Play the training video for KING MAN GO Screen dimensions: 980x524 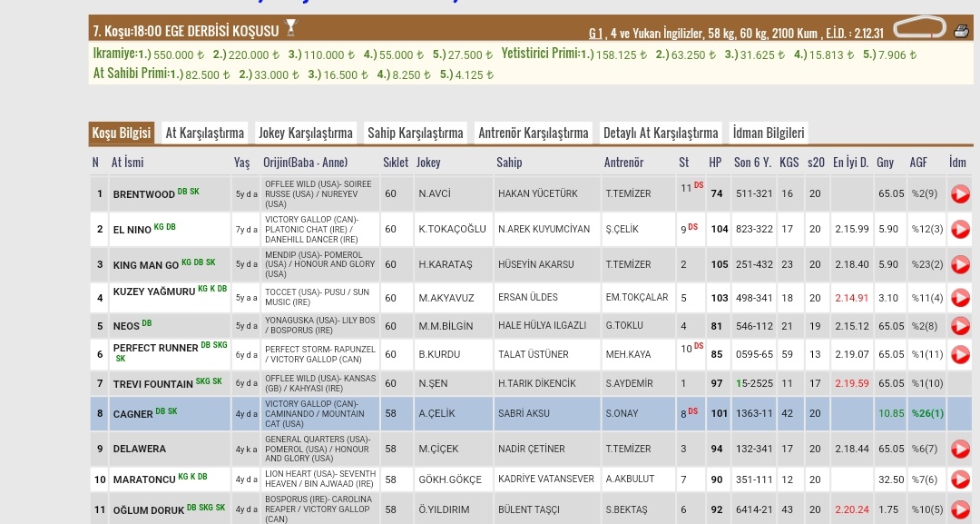(x=960, y=264)
